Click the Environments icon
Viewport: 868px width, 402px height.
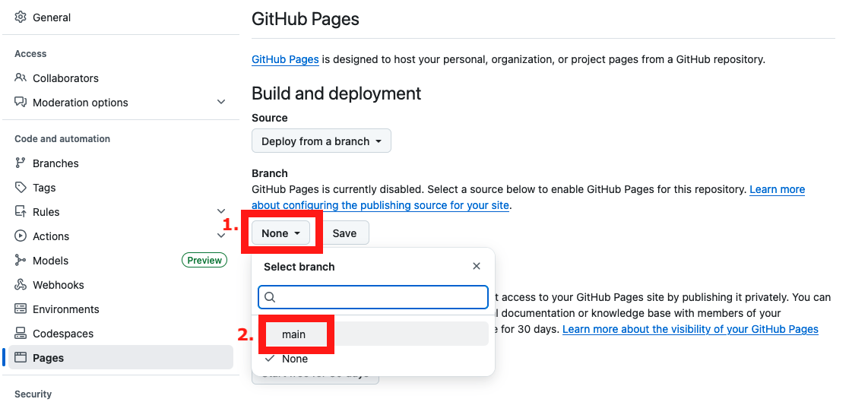[21, 309]
